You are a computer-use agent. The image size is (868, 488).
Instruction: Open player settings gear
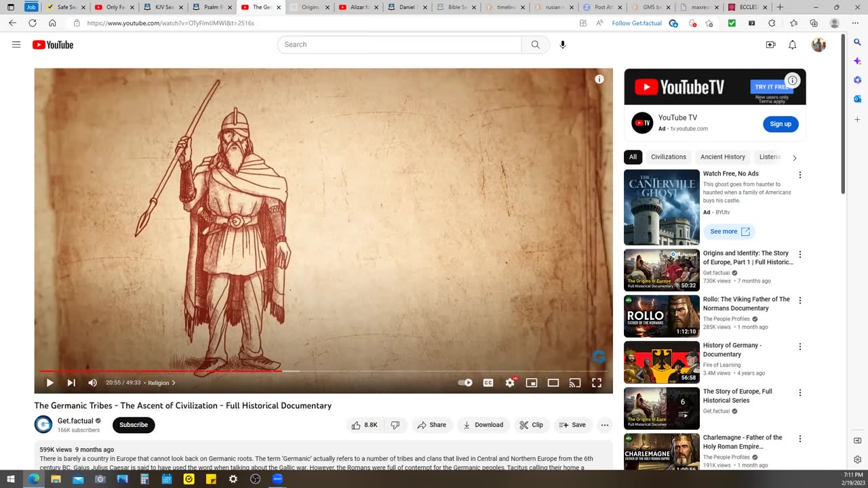pos(510,383)
